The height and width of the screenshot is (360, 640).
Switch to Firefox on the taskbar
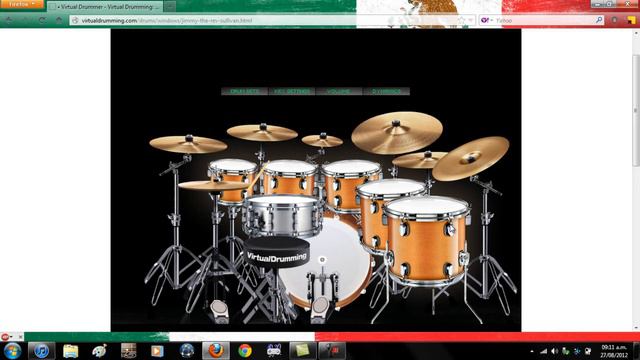point(216,351)
